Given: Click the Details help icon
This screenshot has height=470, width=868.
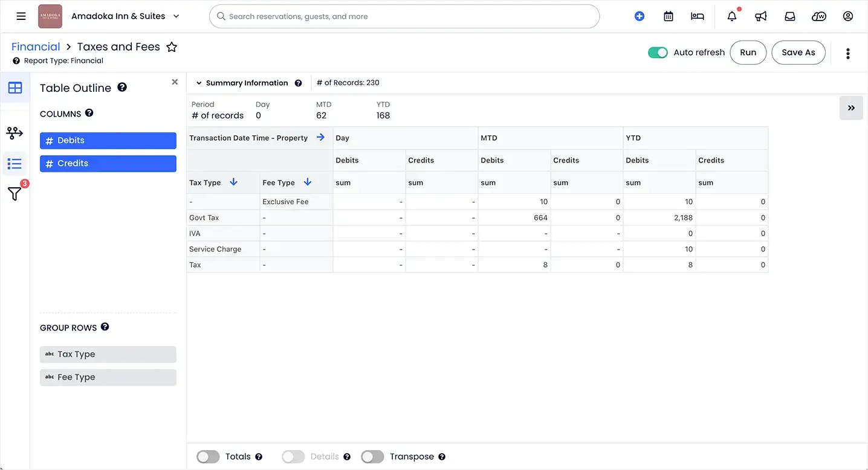Looking at the screenshot, I should tap(347, 457).
